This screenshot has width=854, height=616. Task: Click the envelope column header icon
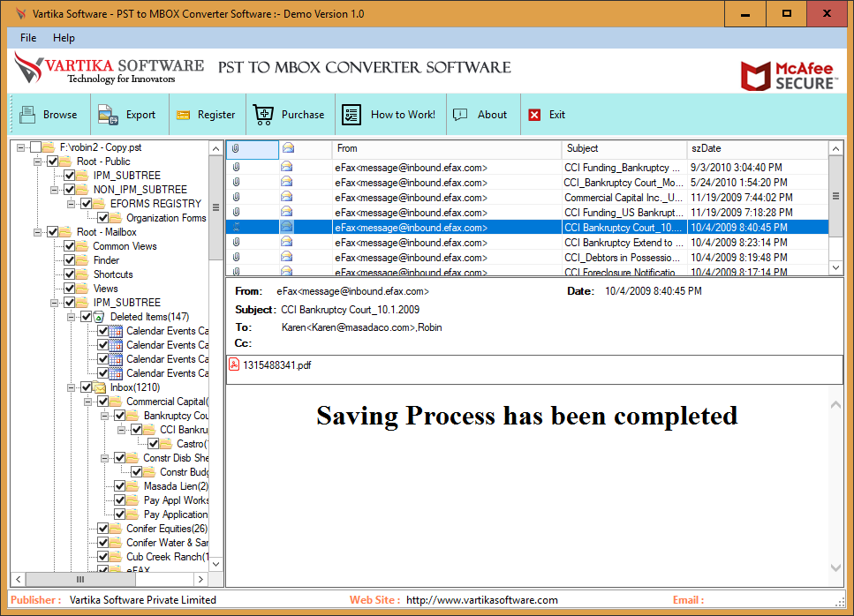[x=288, y=148]
